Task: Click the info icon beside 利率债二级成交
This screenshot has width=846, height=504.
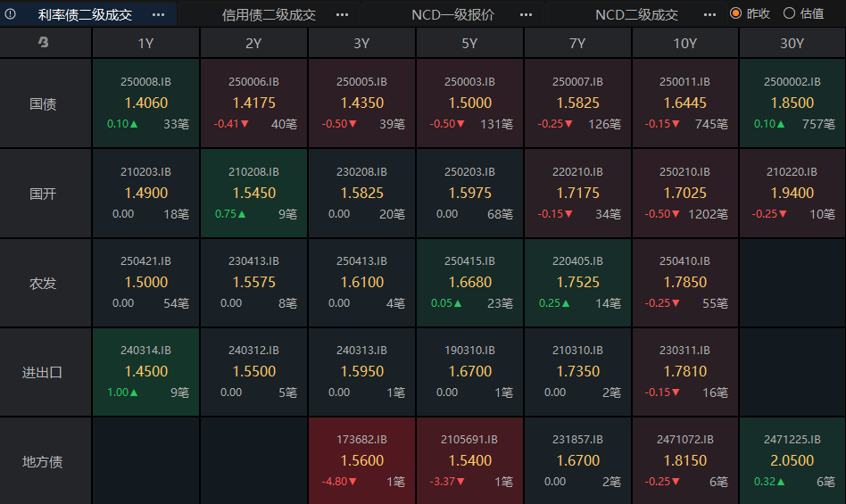Action: pos(10,14)
